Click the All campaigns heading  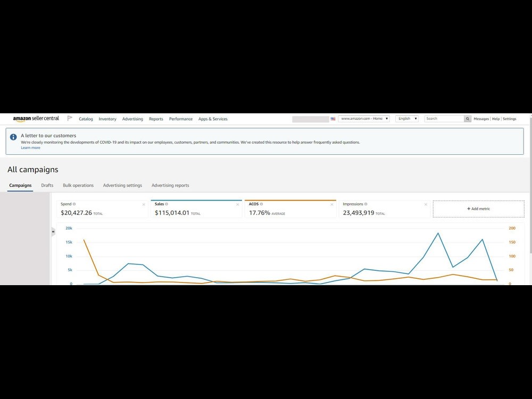[33, 169]
